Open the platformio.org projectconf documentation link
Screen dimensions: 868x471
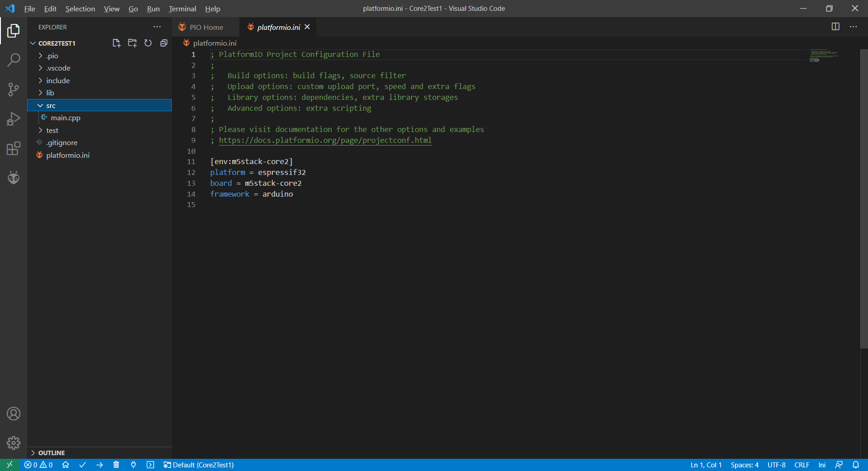click(x=325, y=140)
